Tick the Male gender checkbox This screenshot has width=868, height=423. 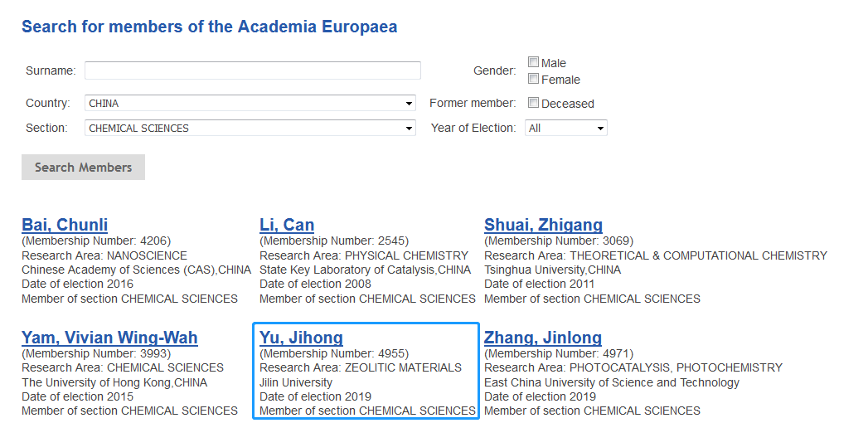pos(533,62)
